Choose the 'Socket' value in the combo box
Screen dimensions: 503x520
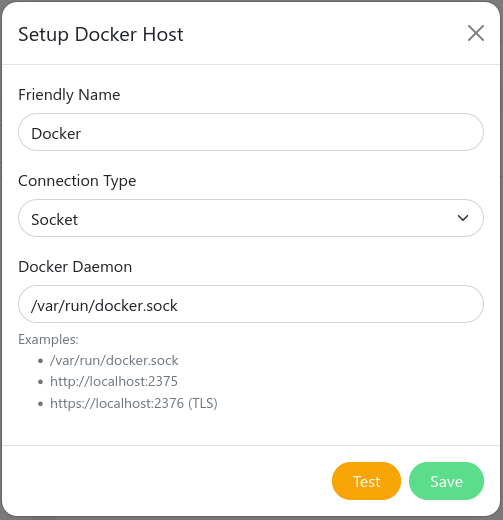coord(54,220)
